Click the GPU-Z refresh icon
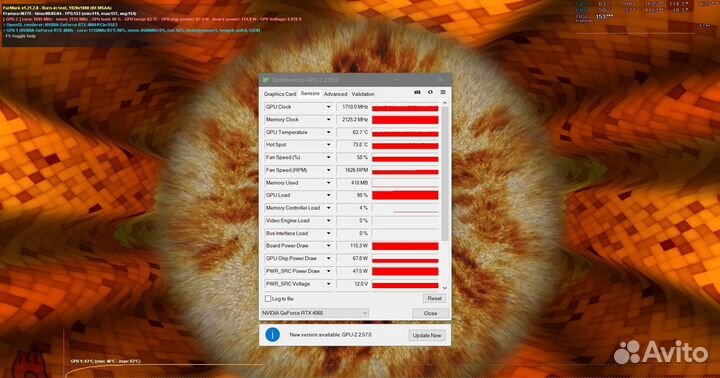720x378 pixels. 430,92
